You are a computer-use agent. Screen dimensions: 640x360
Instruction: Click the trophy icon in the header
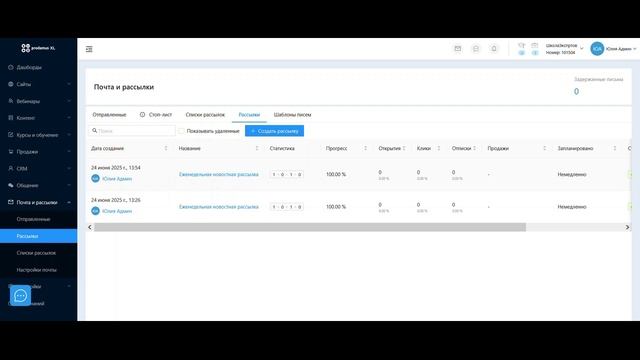coord(521,45)
